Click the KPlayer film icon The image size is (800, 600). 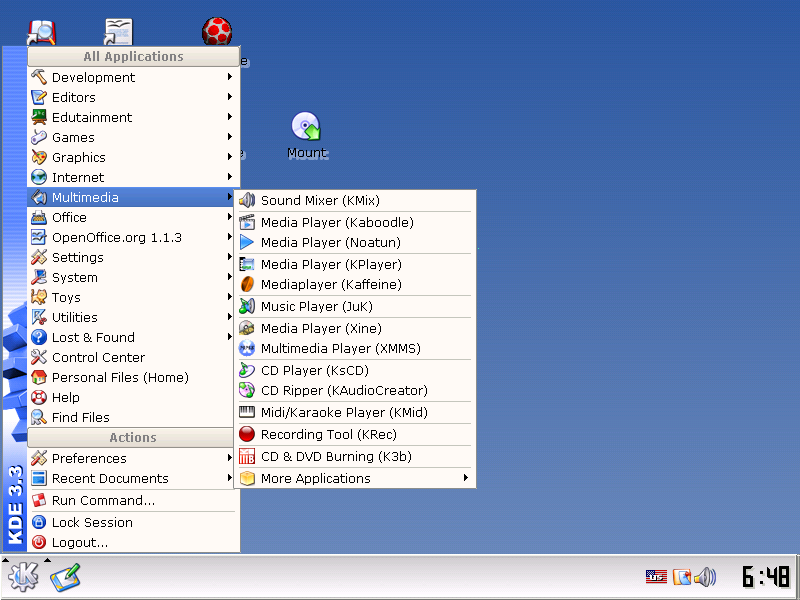click(x=247, y=264)
